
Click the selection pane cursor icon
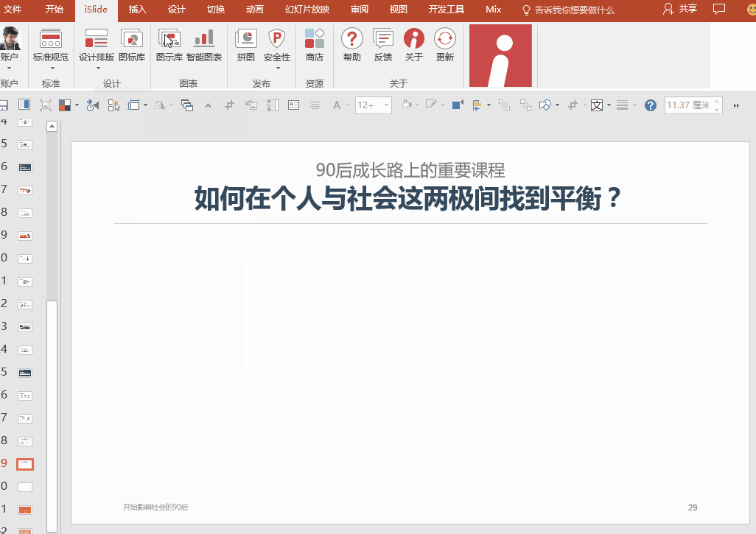(113, 105)
